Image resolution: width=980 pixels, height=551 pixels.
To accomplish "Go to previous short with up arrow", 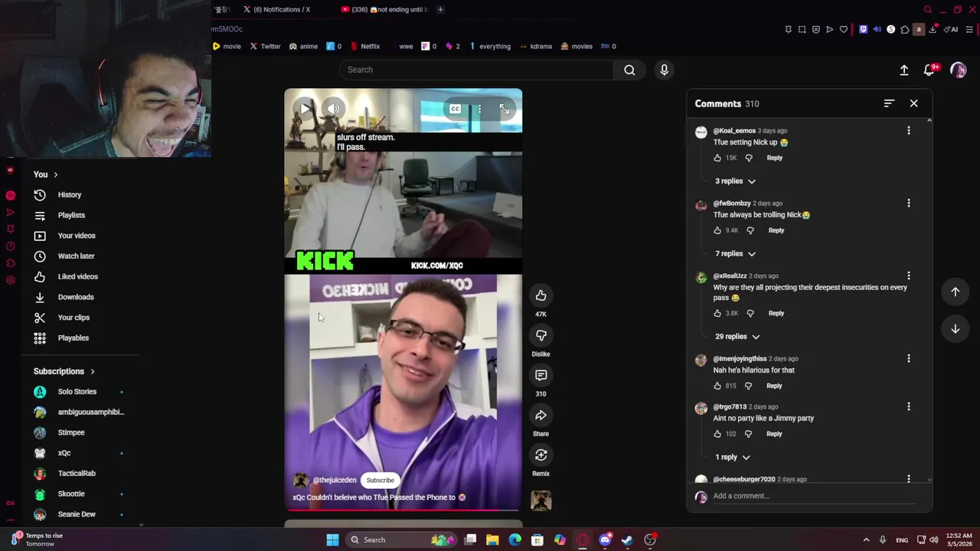I will pos(955,292).
